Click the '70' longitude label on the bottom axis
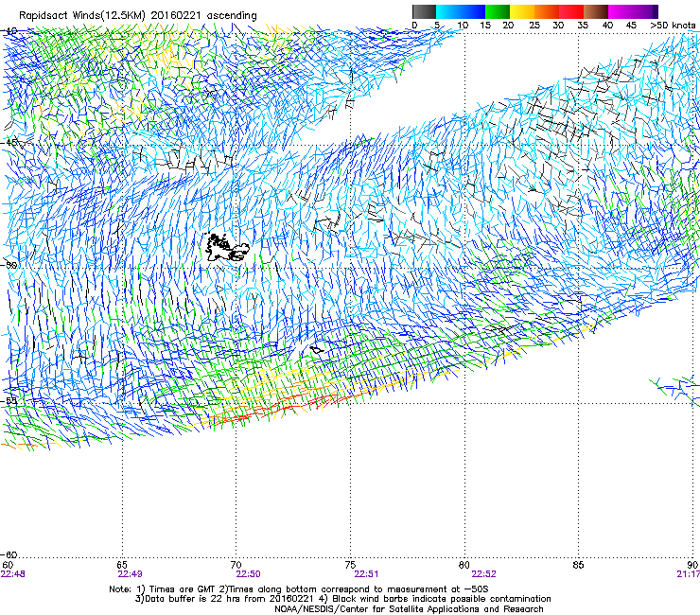The width and height of the screenshot is (700, 615). 236,566
